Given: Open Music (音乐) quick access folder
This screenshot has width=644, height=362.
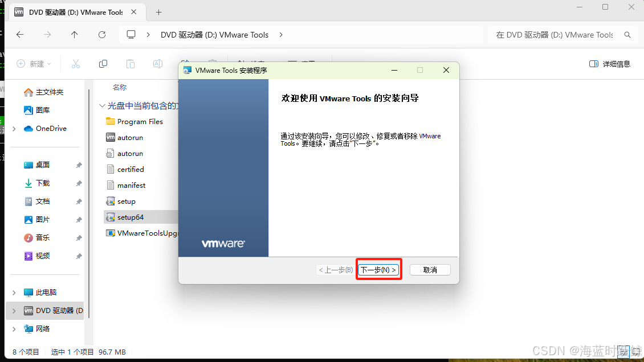Looking at the screenshot, I should (x=36, y=237).
